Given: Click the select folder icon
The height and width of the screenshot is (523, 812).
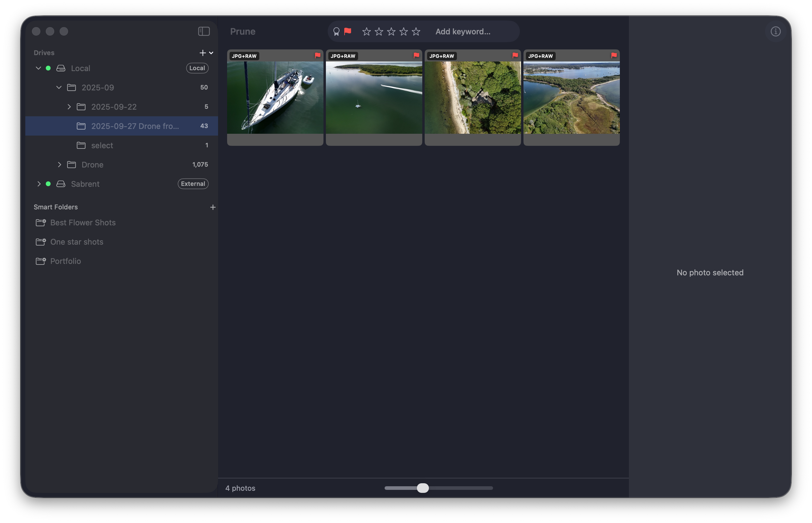Looking at the screenshot, I should tap(81, 145).
